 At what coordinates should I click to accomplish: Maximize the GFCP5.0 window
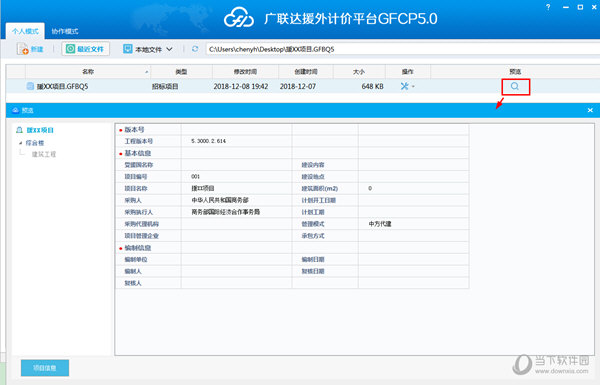580,7
